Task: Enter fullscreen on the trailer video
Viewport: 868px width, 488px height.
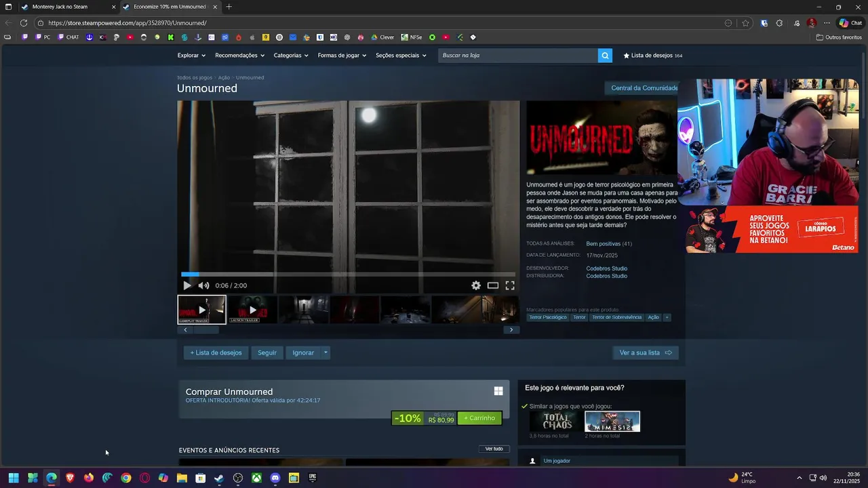Action: pos(510,285)
